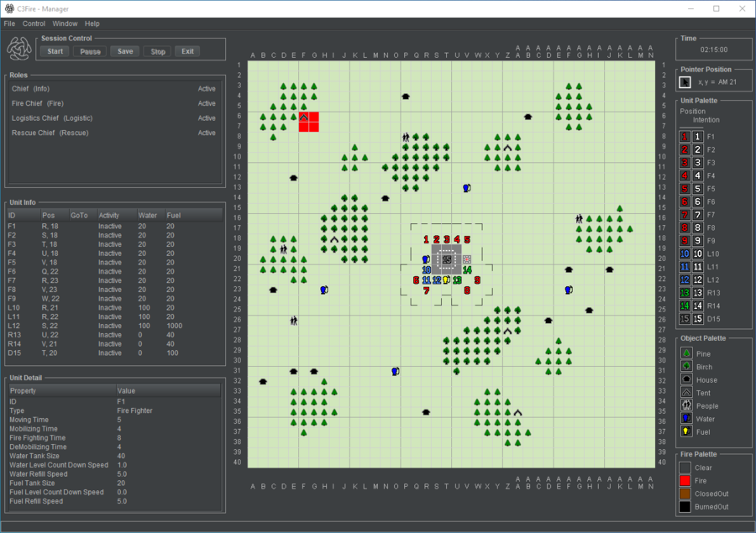
Task: Click the pointer position arrow icon
Action: (x=685, y=82)
